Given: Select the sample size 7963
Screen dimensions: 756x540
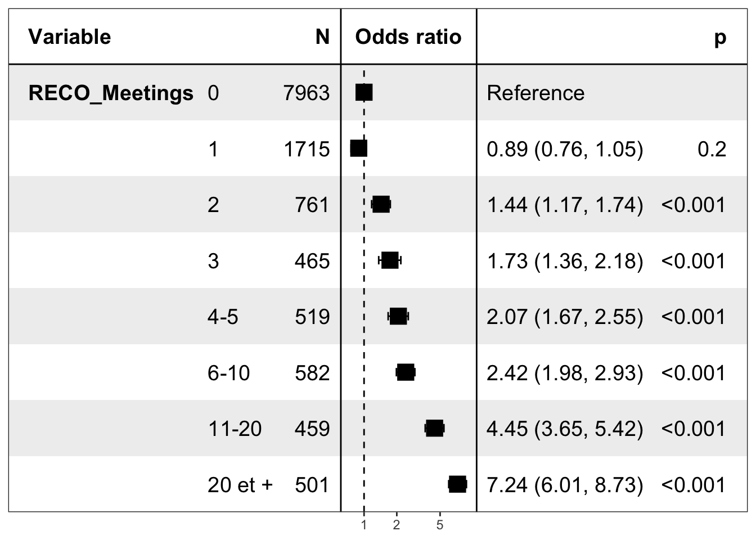Looking at the screenshot, I should click(x=307, y=93).
